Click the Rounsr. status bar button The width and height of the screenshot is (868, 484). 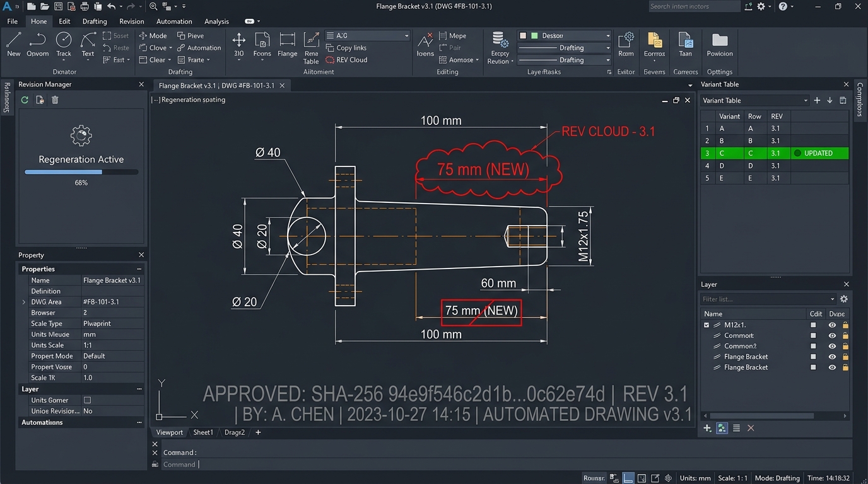(x=594, y=478)
